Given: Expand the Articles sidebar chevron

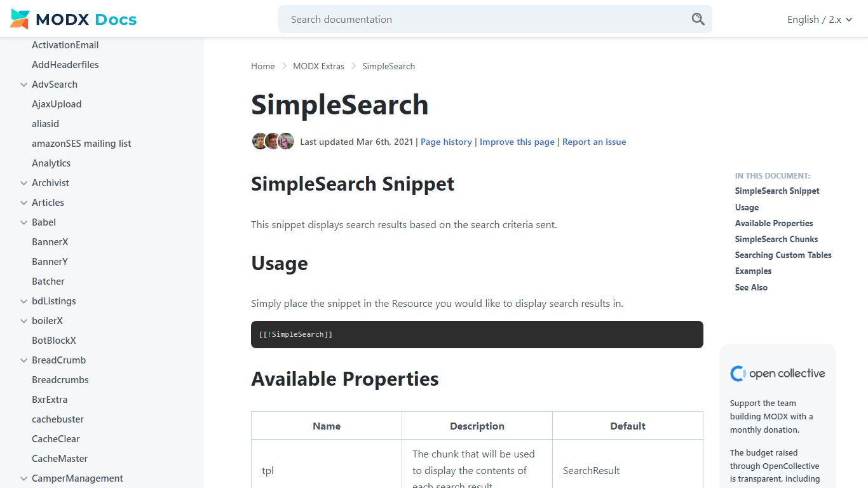Looking at the screenshot, I should coord(24,203).
